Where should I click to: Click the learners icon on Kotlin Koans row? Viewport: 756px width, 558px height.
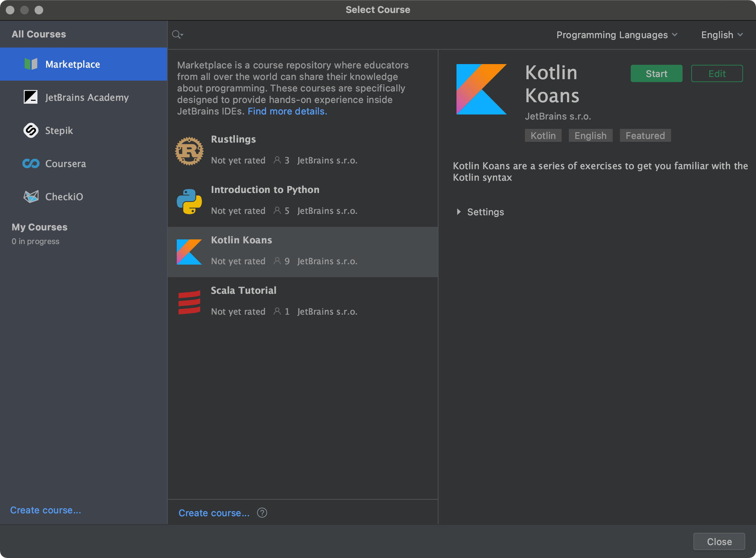[277, 261]
